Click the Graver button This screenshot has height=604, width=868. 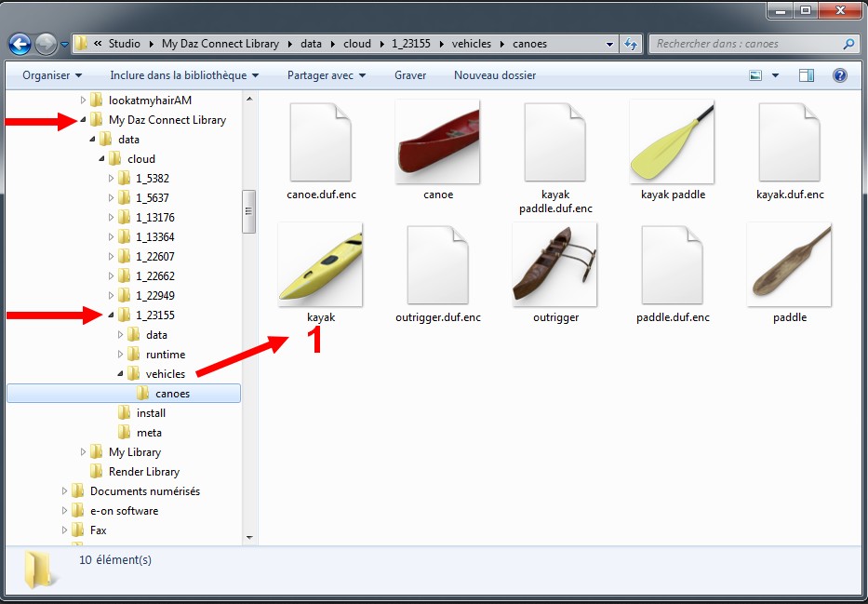[x=410, y=75]
